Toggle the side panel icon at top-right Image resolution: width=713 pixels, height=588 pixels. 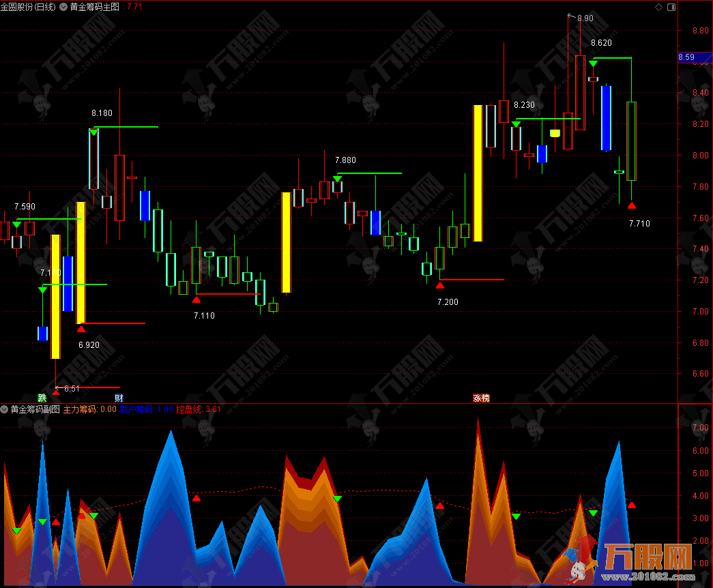coord(671,7)
